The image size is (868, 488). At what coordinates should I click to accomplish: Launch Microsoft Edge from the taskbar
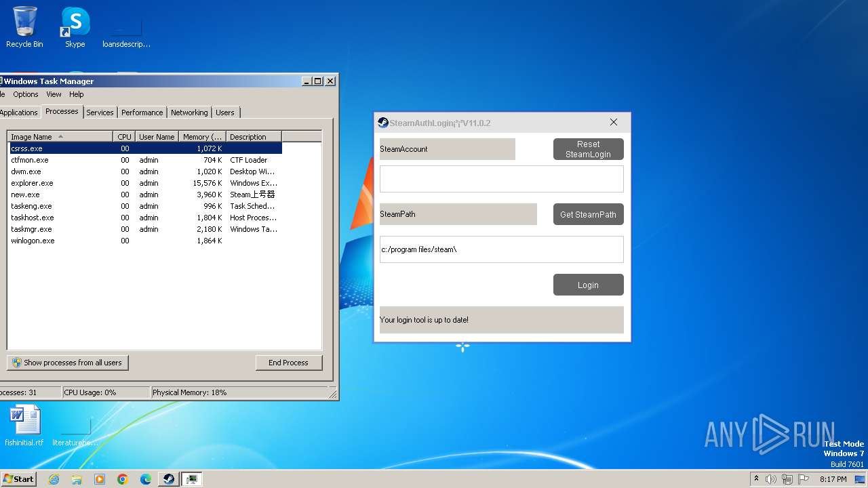point(146,479)
